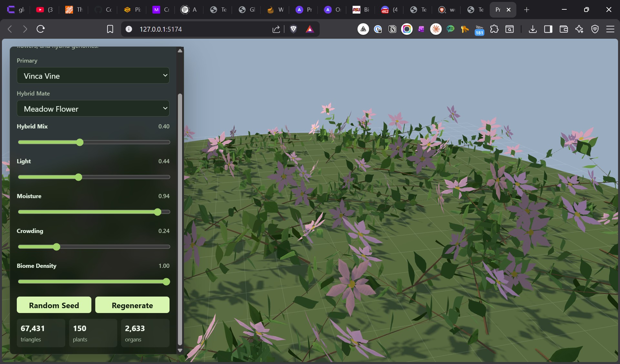Viewport: 620px width, 364px height.
Task: Reload the page
Action: point(41,29)
